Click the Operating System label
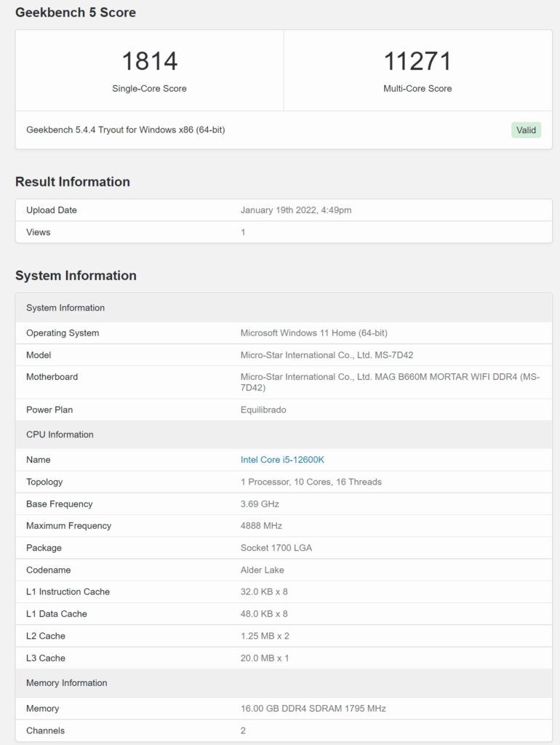Image resolution: width=560 pixels, height=745 pixels. click(x=63, y=333)
